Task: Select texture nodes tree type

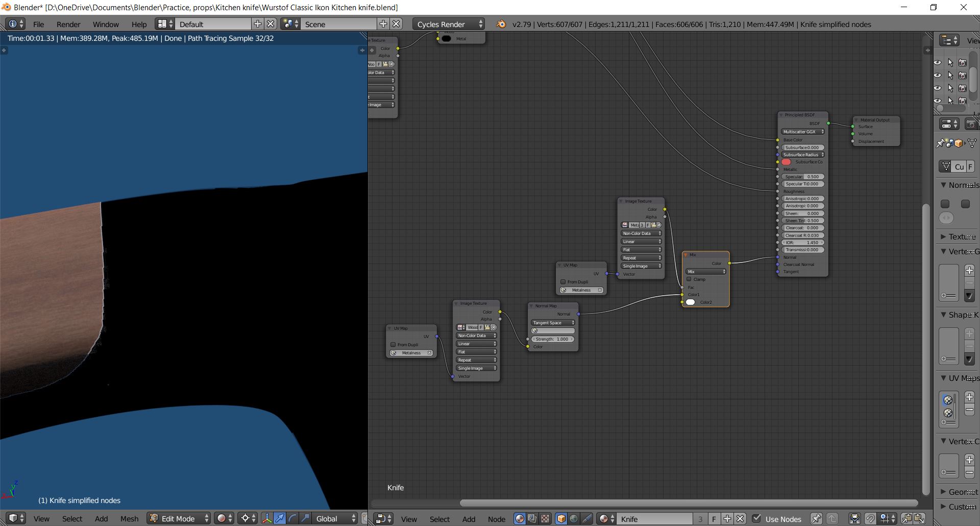Action: tap(545, 519)
